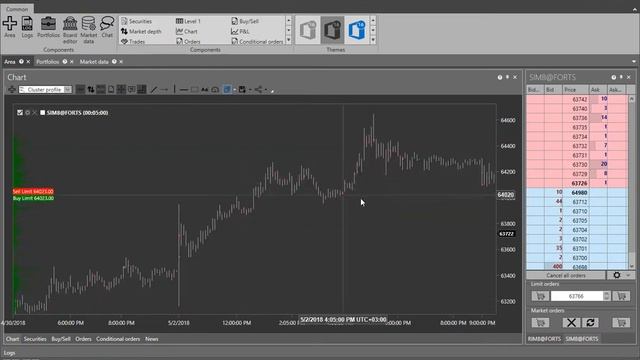Click the Sell Limit order label on chart

(33, 191)
